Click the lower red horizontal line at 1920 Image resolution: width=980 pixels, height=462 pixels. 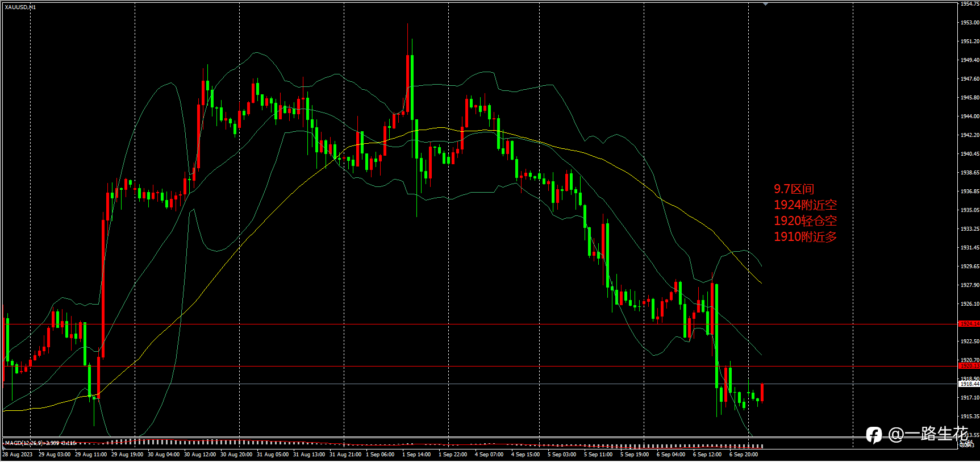pyautogui.click(x=480, y=367)
